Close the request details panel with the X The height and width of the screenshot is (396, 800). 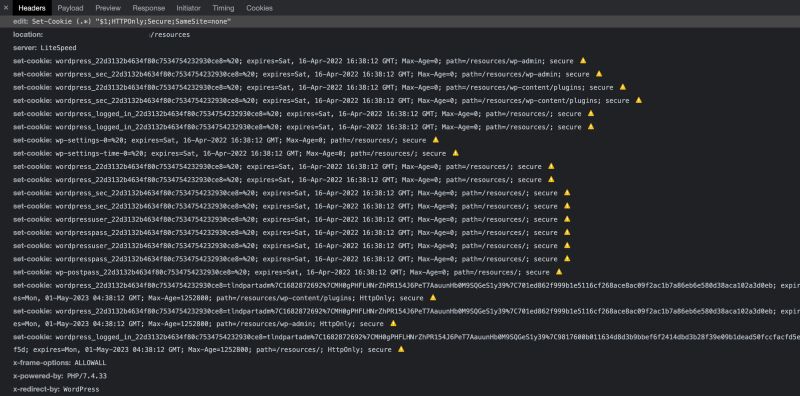6,8
